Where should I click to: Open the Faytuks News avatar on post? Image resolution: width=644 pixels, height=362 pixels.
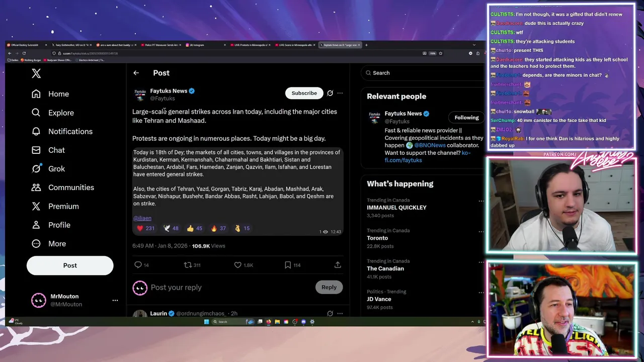point(140,95)
